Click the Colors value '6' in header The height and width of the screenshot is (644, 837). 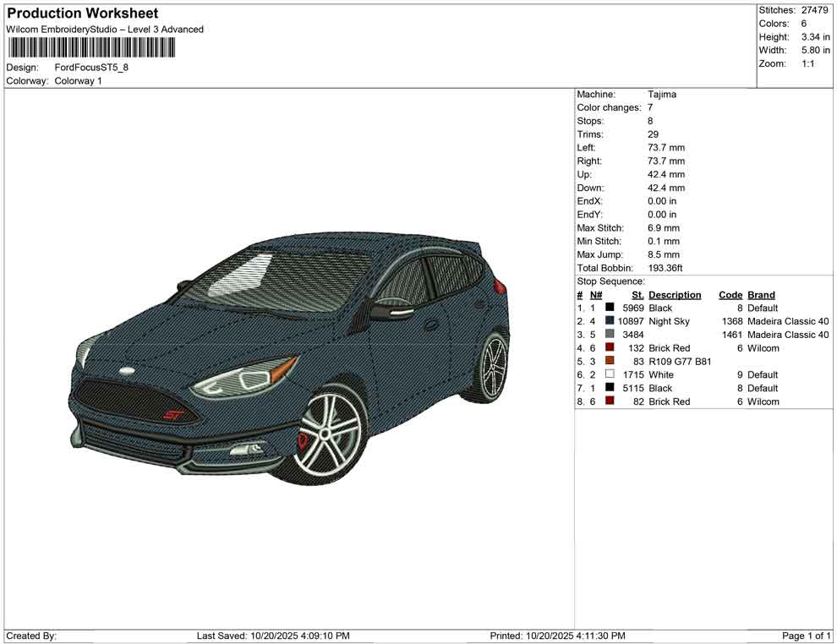point(804,24)
